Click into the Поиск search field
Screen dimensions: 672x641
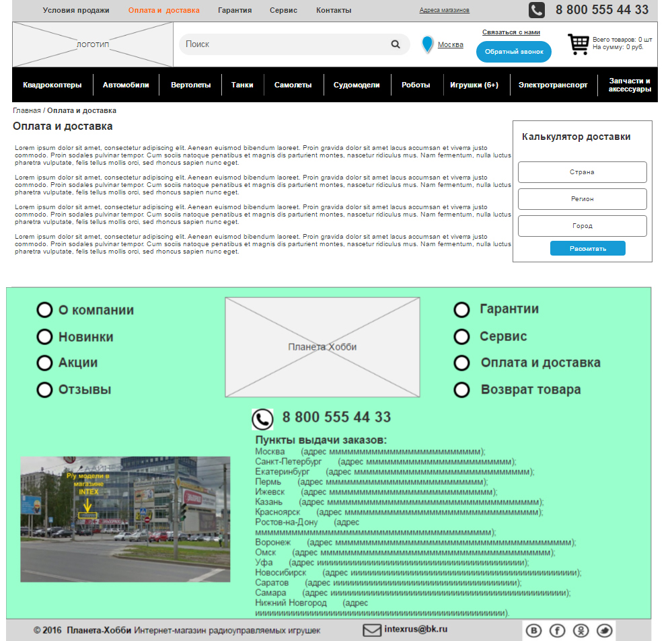tap(294, 44)
